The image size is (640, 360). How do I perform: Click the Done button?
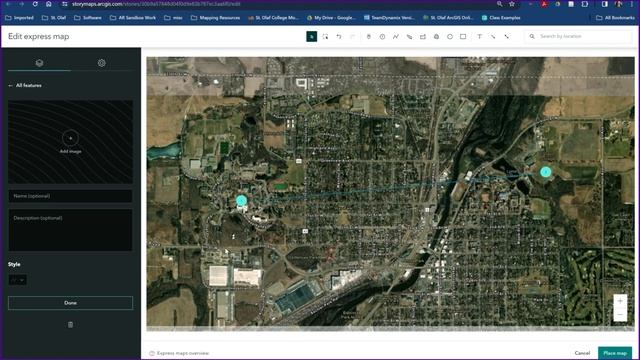pos(70,303)
